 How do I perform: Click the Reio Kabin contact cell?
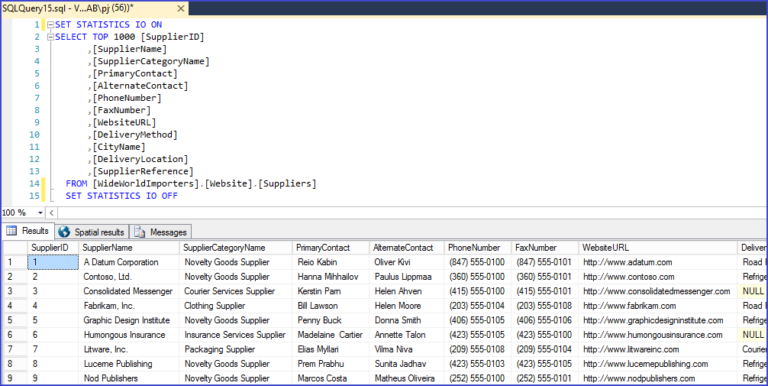point(331,262)
